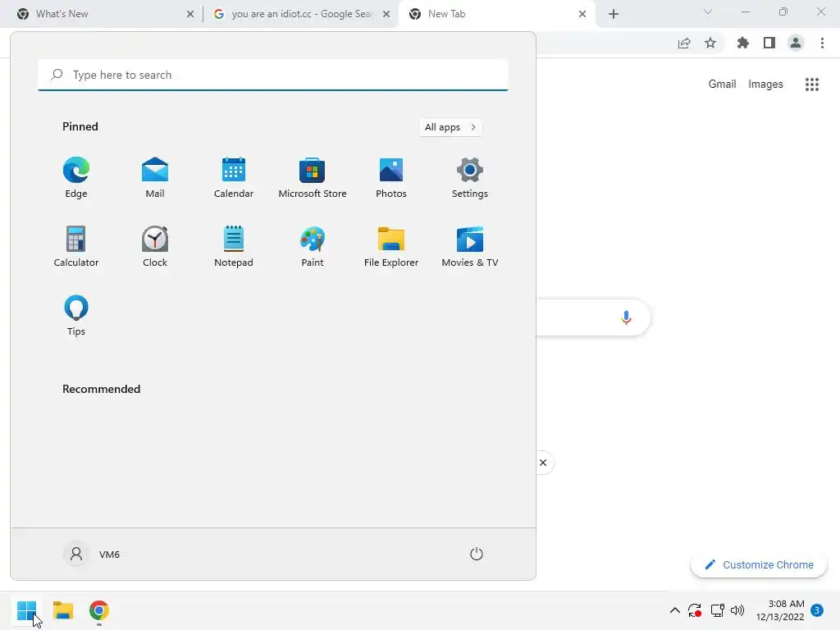Viewport: 840px width, 630px height.
Task: Expand the All apps list
Action: (450, 127)
